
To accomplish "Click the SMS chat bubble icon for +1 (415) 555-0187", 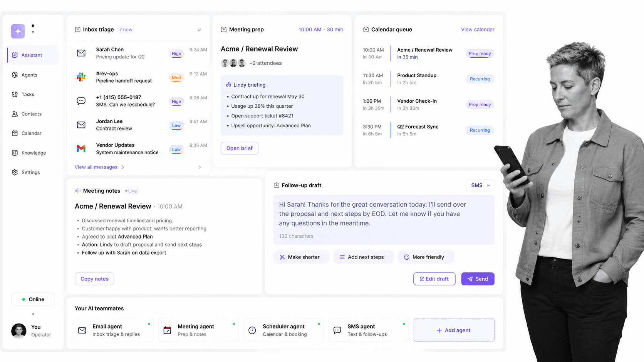I will click(x=81, y=101).
